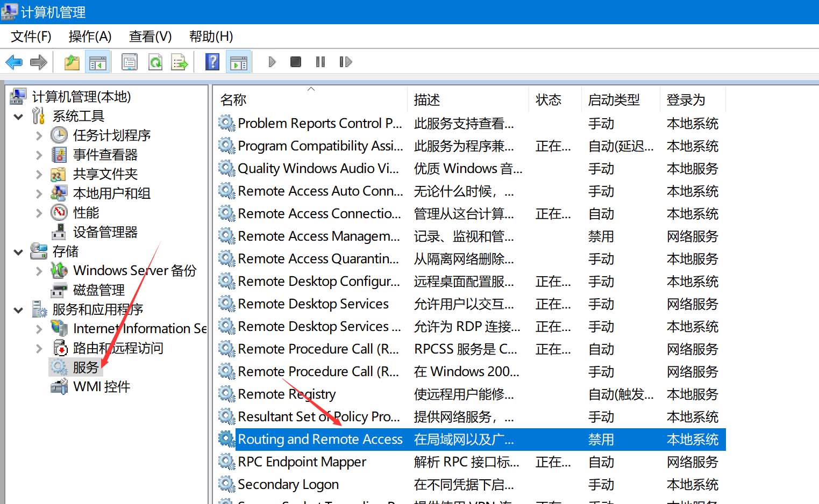Open the Help question mark icon
The height and width of the screenshot is (504, 819).
212,62
